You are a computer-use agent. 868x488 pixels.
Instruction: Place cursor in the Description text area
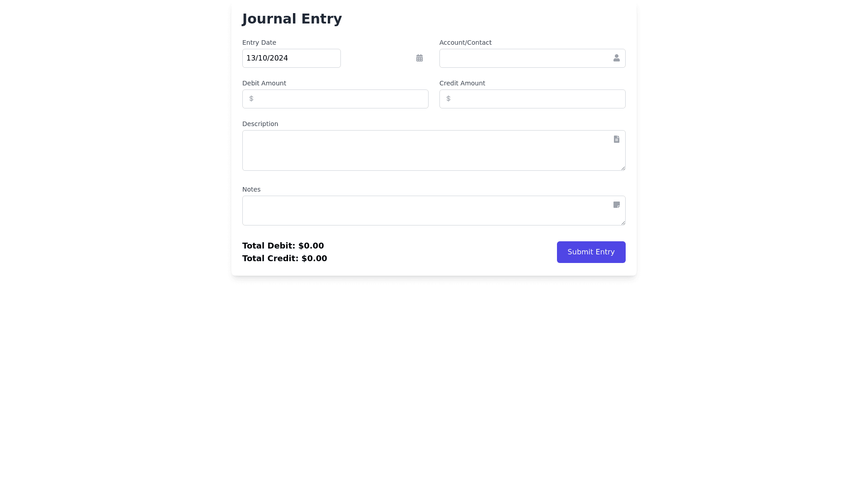(x=425, y=150)
